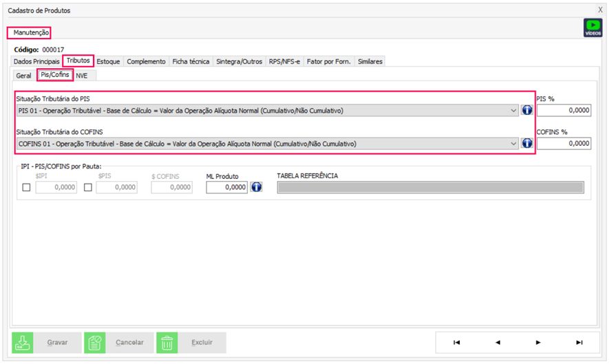
Task: Expand Situação Tributária do PIS dropdown
Action: (x=514, y=111)
